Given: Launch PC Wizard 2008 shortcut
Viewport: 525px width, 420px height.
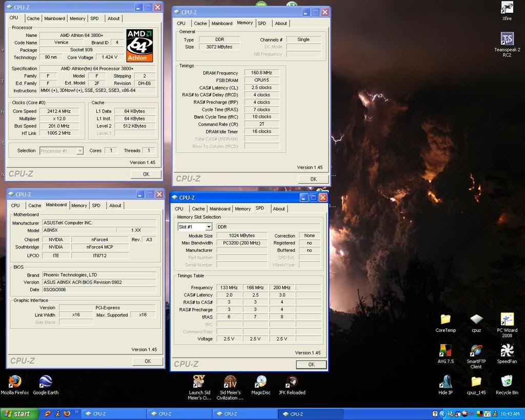Looking at the screenshot, I should click(x=507, y=325).
